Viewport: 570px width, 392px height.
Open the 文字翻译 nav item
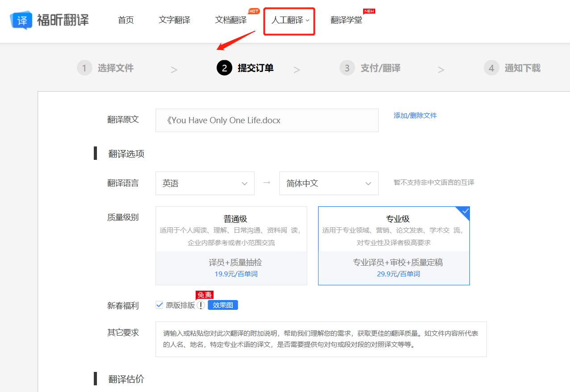174,20
